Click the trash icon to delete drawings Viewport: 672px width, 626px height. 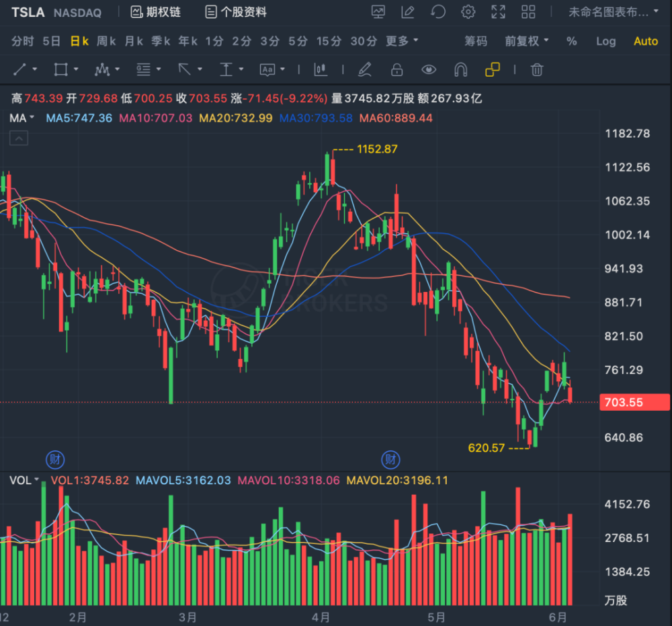point(536,69)
